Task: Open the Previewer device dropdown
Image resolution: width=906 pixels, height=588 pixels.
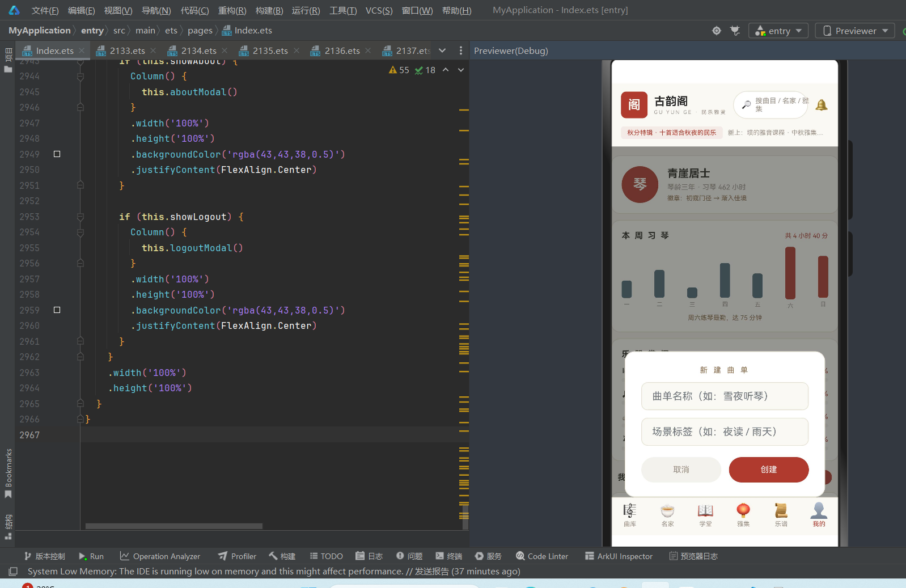Action: 854,31
